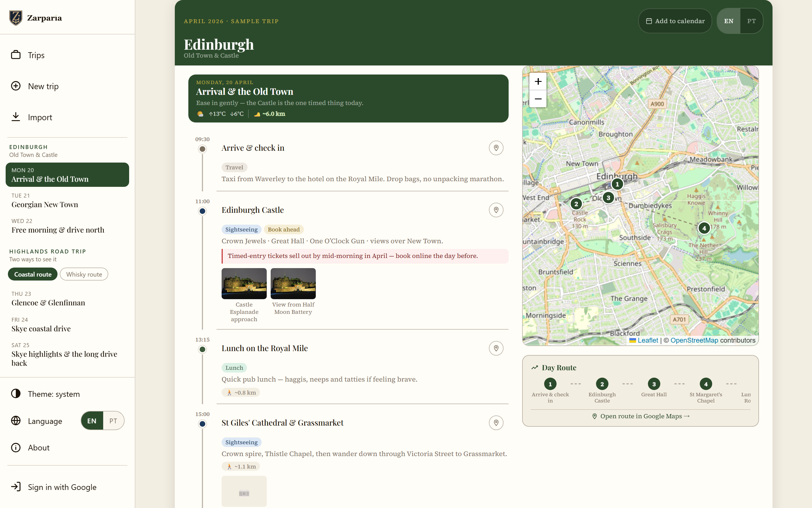Open the Import menu item

(67, 117)
